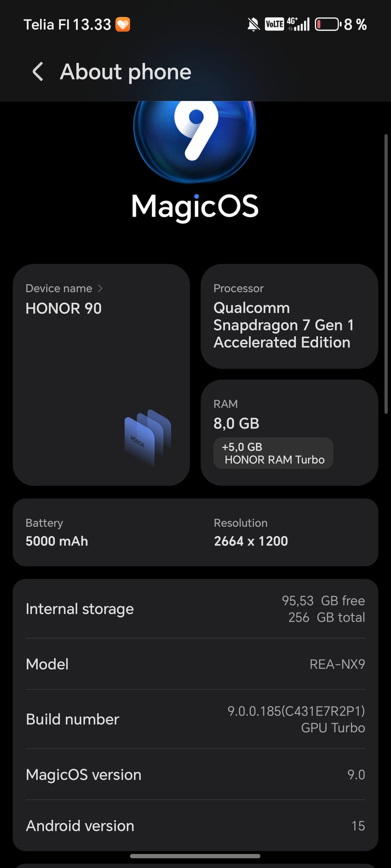
Task: Tap the 4G signal strength icon
Action: click(298, 24)
